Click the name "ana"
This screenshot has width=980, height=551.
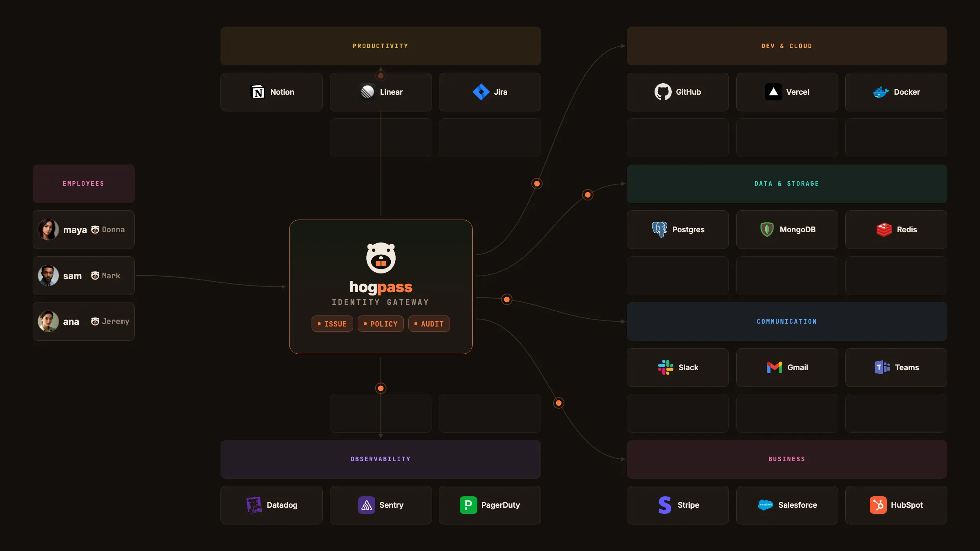coord(71,322)
